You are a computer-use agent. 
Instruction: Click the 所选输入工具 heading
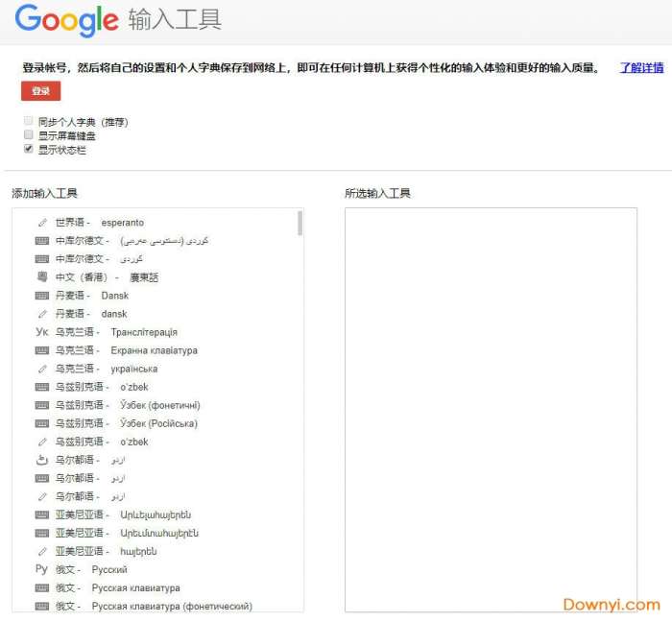point(377,193)
